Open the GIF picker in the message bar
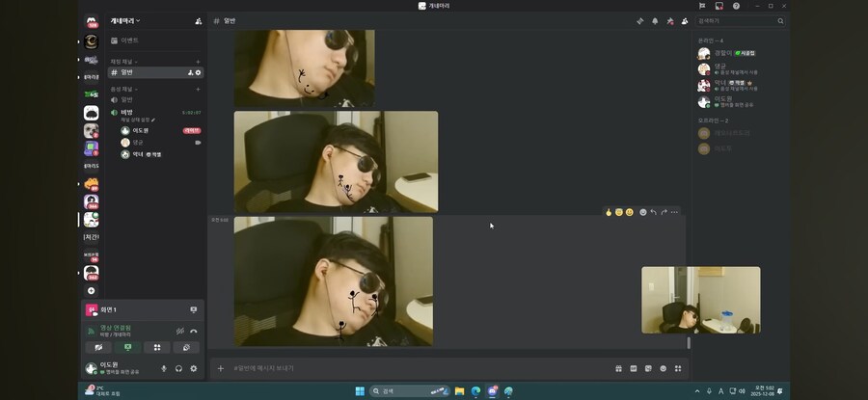The width and height of the screenshot is (868, 400). (634, 368)
